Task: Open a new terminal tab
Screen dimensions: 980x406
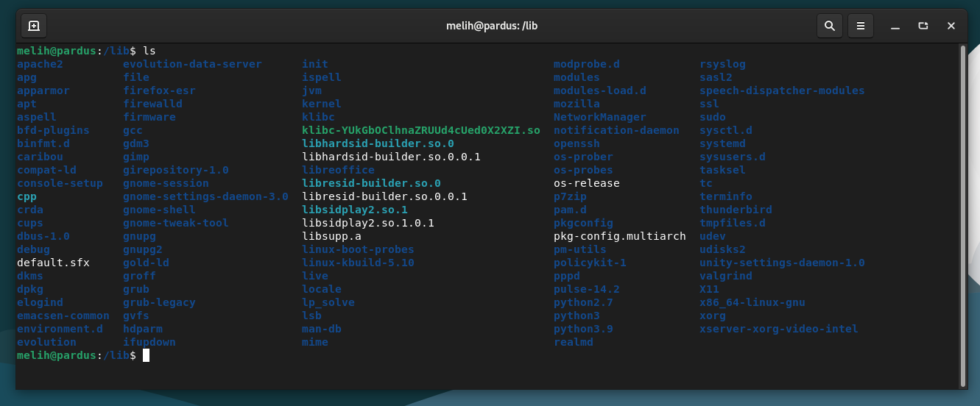Action: [34, 26]
